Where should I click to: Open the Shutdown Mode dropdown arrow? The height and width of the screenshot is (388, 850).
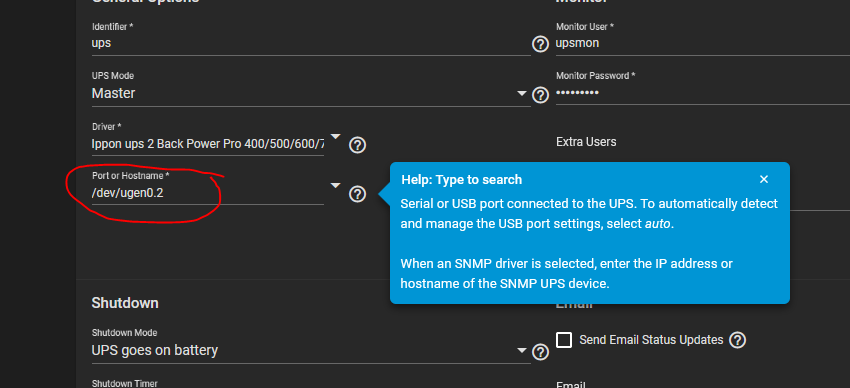click(x=521, y=351)
